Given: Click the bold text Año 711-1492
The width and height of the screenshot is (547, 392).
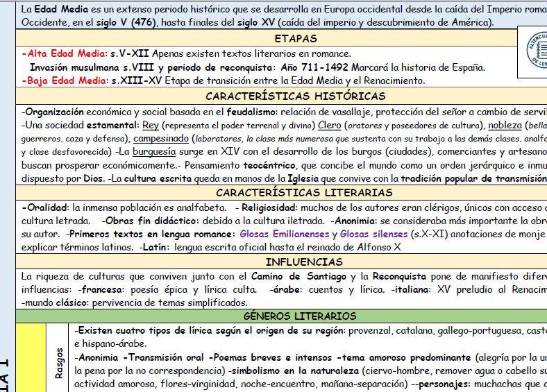Looking at the screenshot, I should click(314, 67).
